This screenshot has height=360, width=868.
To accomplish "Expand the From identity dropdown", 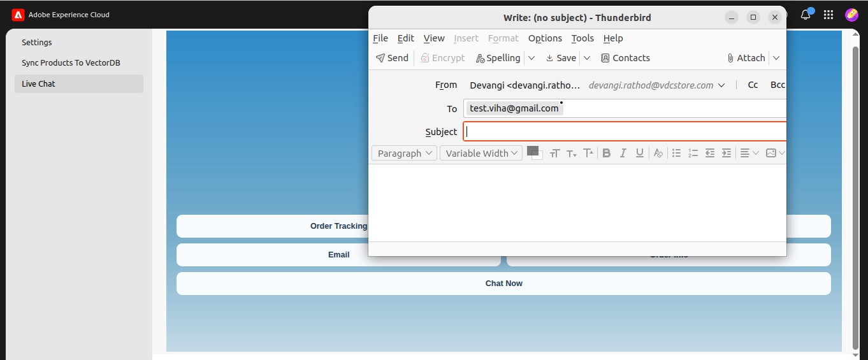I will (721, 85).
